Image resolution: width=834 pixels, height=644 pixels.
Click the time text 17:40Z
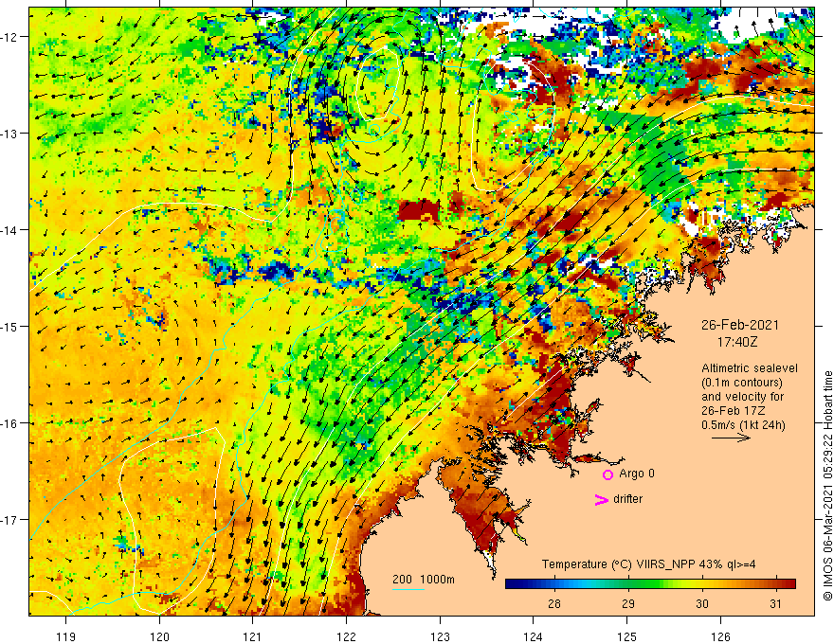coord(737,342)
